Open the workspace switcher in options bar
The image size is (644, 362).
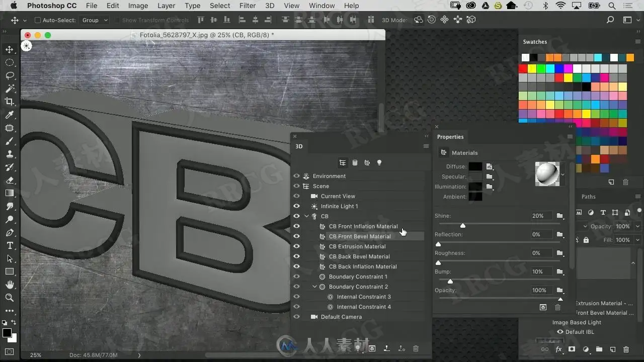(x=627, y=20)
